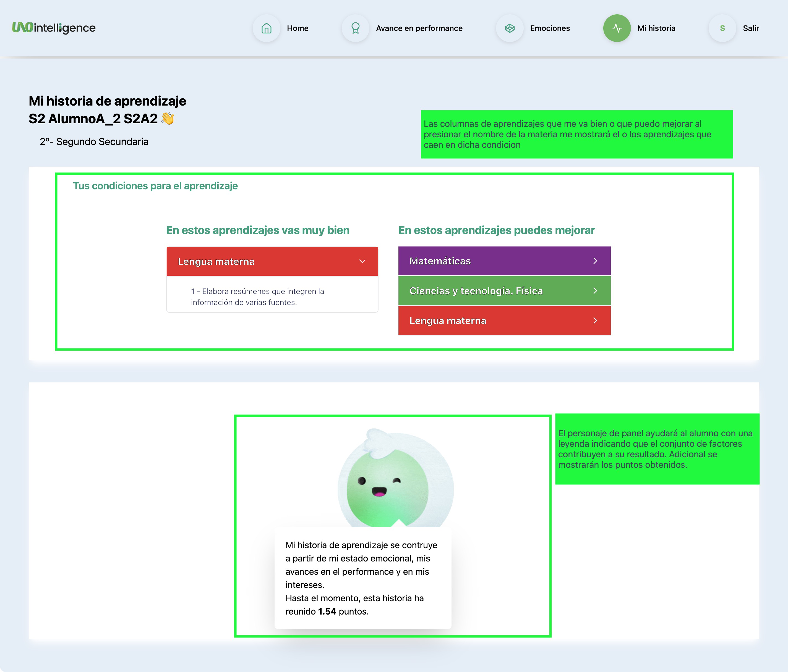
Task: Click the Mi historia nav label
Action: [x=656, y=28]
